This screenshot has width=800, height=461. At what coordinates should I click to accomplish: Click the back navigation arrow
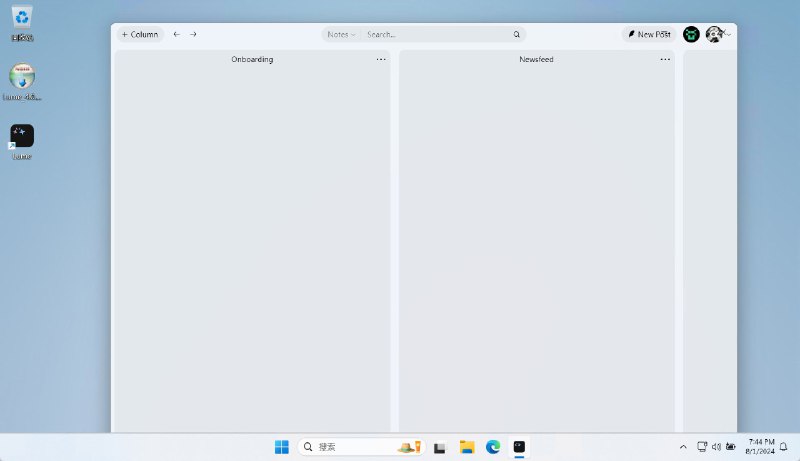[177, 34]
